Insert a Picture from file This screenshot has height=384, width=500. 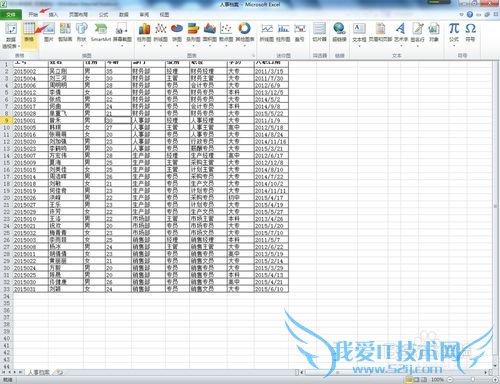(49, 33)
